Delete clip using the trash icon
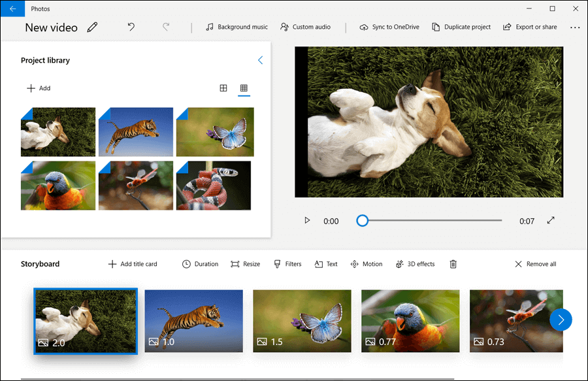 (453, 263)
